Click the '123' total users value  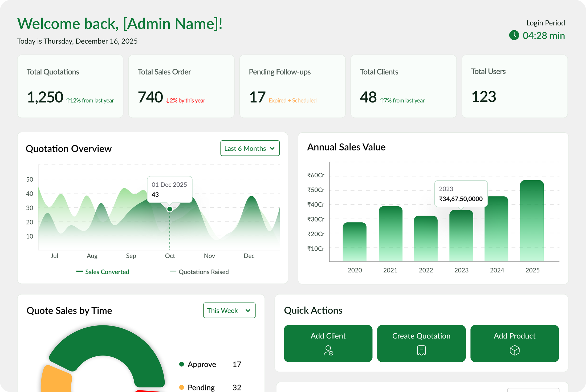click(483, 96)
